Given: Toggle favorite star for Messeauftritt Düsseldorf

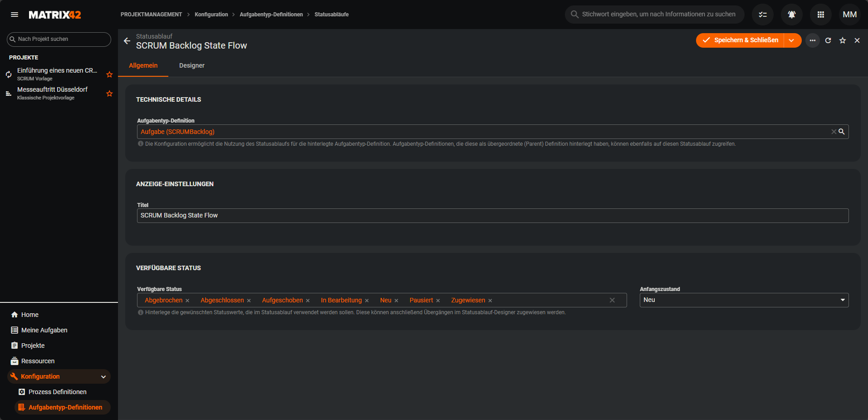Looking at the screenshot, I should click(x=109, y=94).
